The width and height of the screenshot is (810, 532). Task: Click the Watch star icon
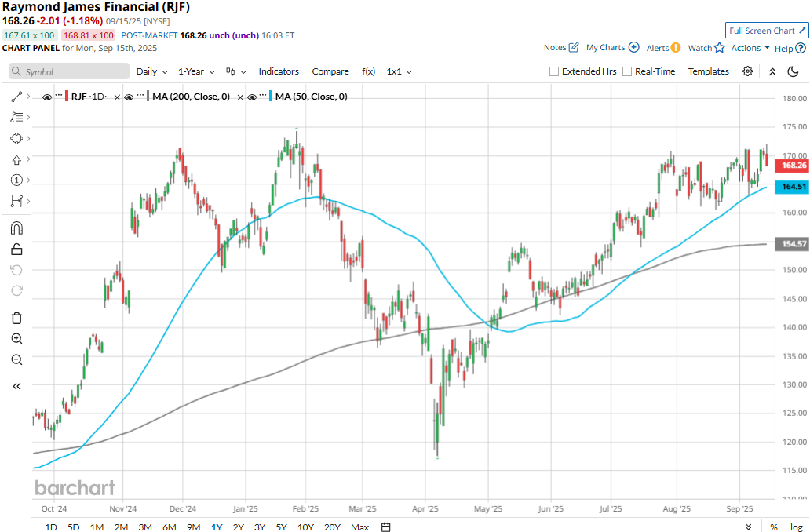(x=720, y=48)
